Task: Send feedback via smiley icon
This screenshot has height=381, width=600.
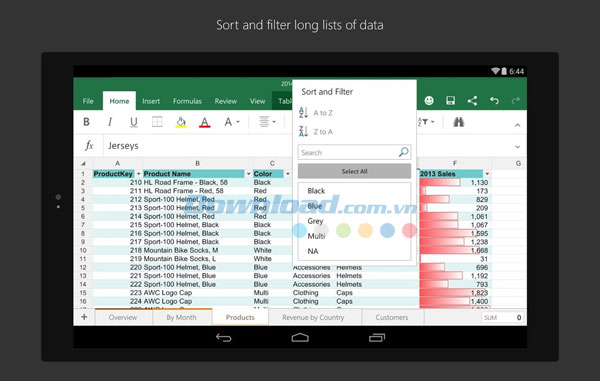Action: point(429,101)
